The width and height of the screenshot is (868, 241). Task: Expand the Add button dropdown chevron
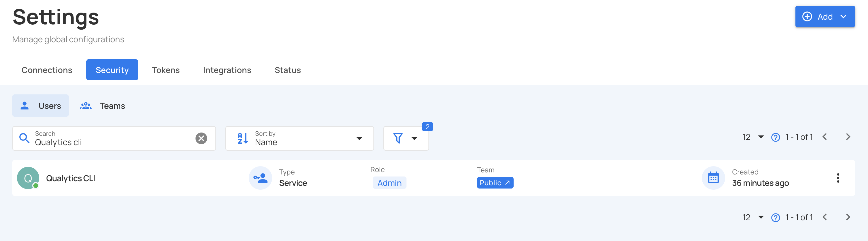tap(844, 16)
